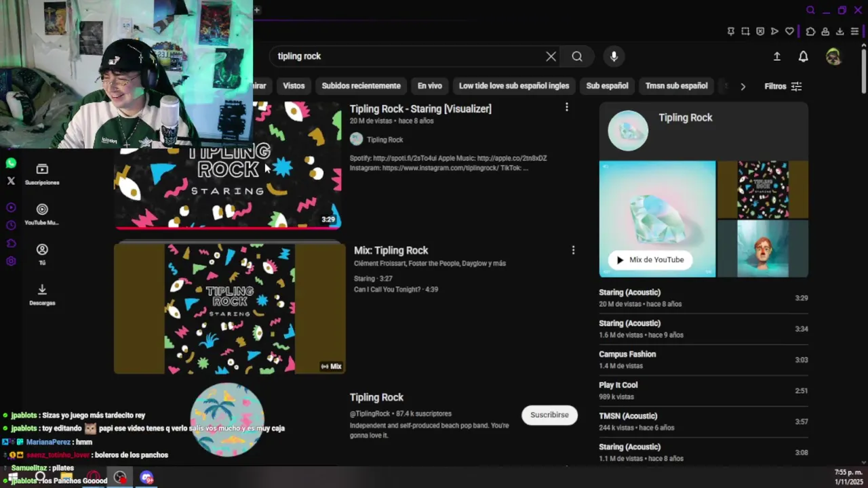Open YouTube notifications bell
The height and width of the screenshot is (488, 868).
pyautogui.click(x=803, y=57)
